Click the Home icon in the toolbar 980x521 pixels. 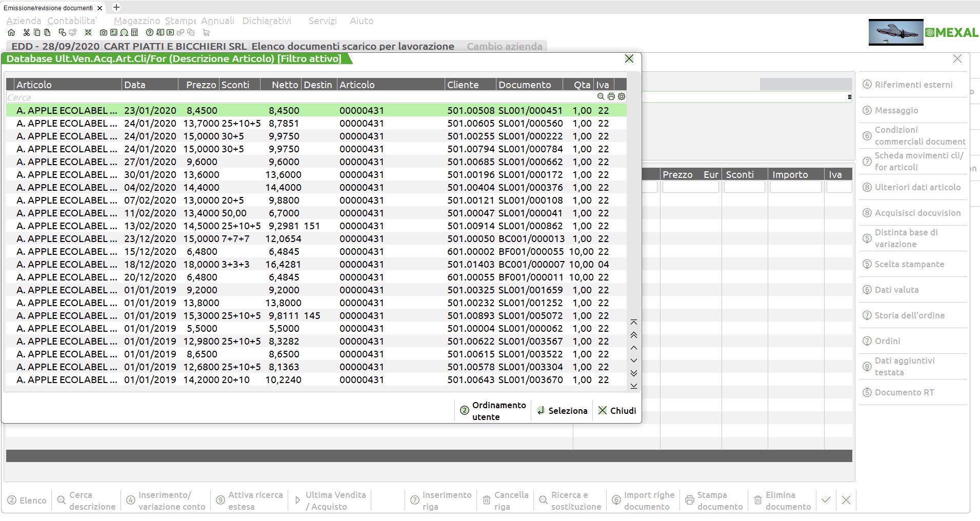[11, 32]
